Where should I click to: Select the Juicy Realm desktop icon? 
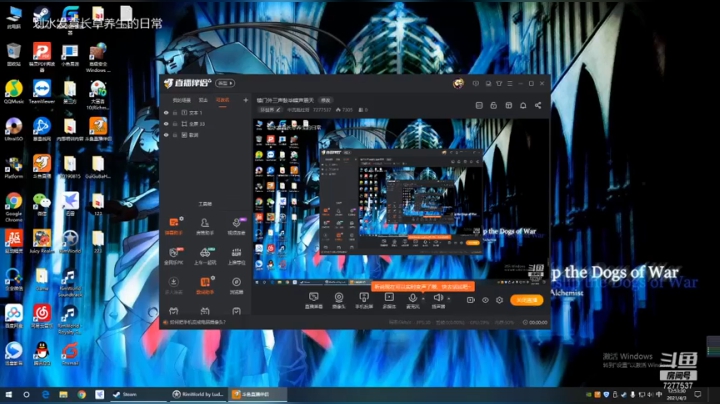[42, 242]
